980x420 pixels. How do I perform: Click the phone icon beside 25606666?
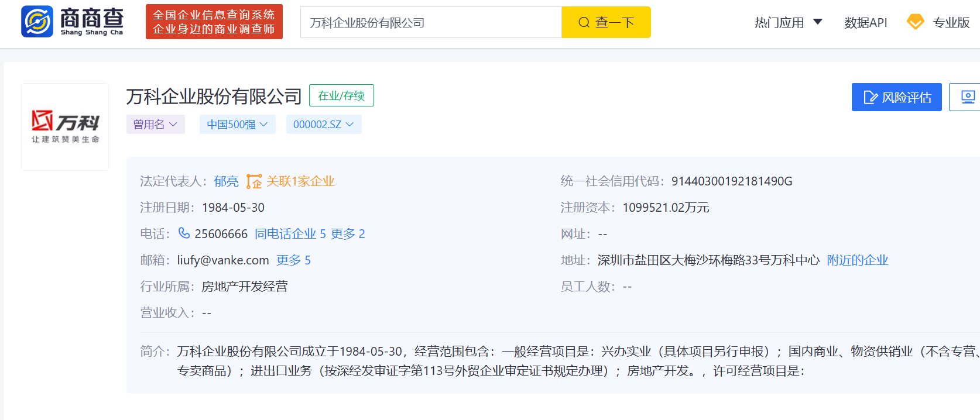coord(184,233)
